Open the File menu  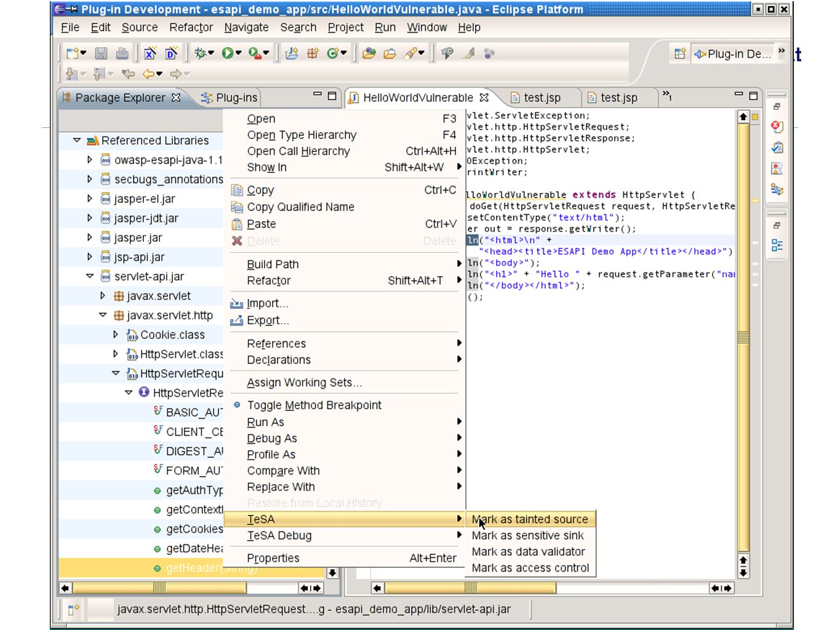tap(70, 27)
